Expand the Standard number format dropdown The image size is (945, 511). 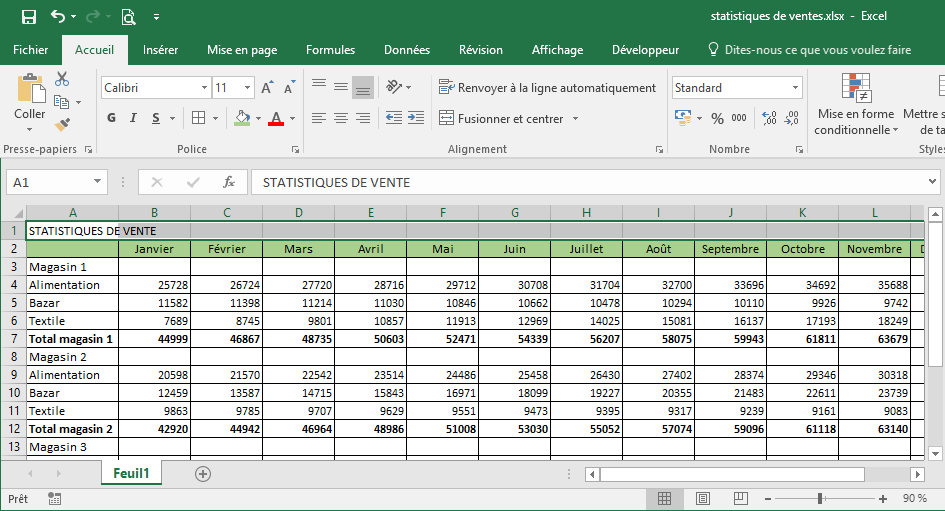tap(795, 88)
